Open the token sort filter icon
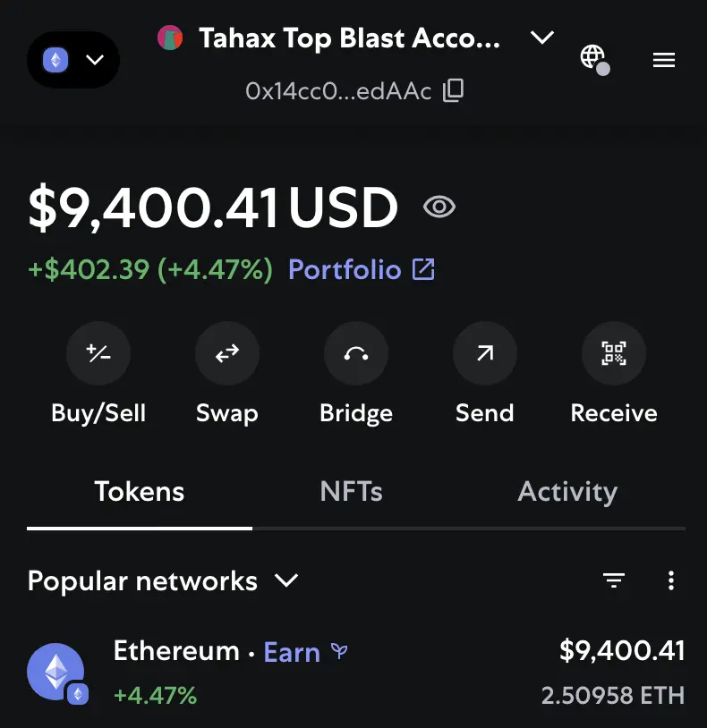The image size is (707, 728). [614, 580]
